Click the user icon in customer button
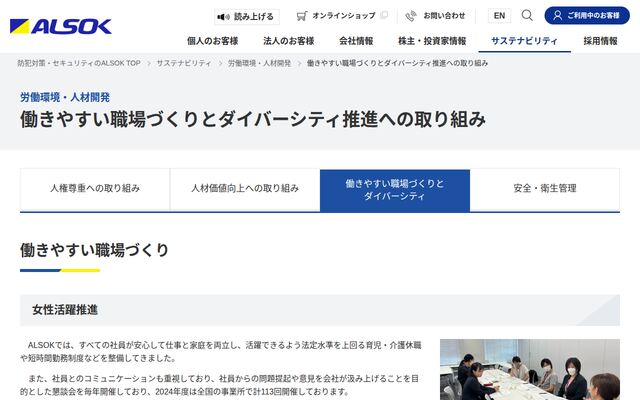 [x=557, y=16]
